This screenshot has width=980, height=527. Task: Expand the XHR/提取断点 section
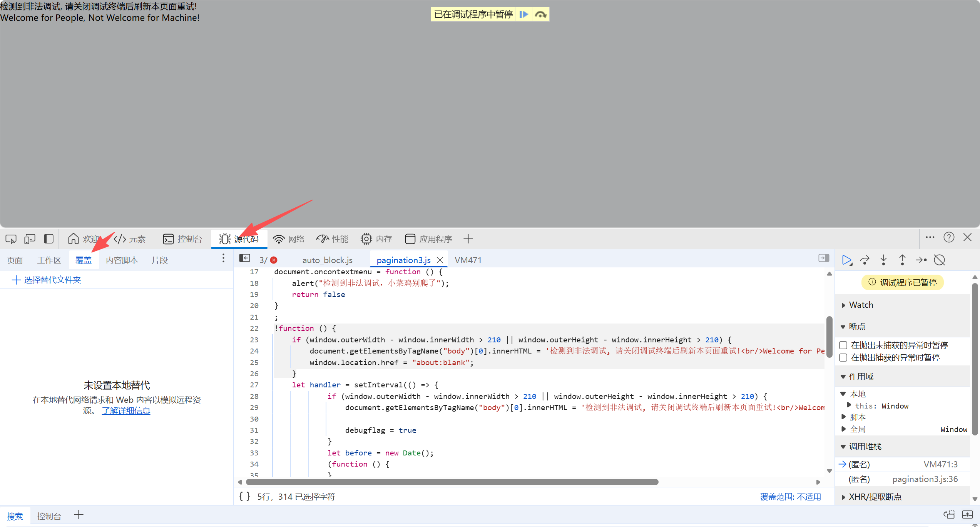(x=875, y=497)
